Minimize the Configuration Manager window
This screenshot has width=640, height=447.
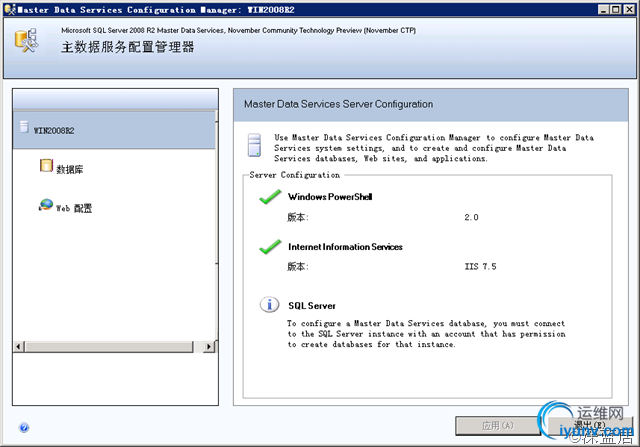(603, 9)
